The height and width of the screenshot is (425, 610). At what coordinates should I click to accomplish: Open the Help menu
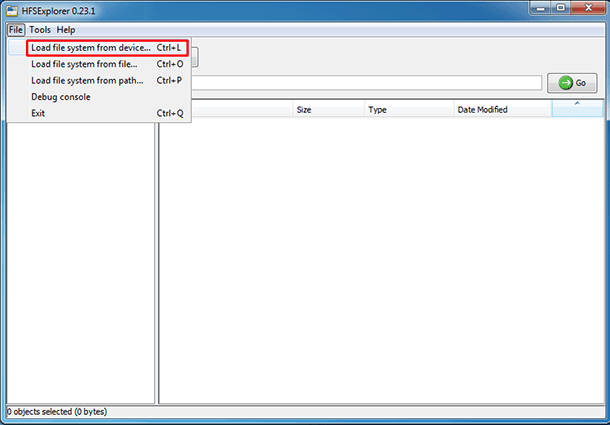[66, 30]
